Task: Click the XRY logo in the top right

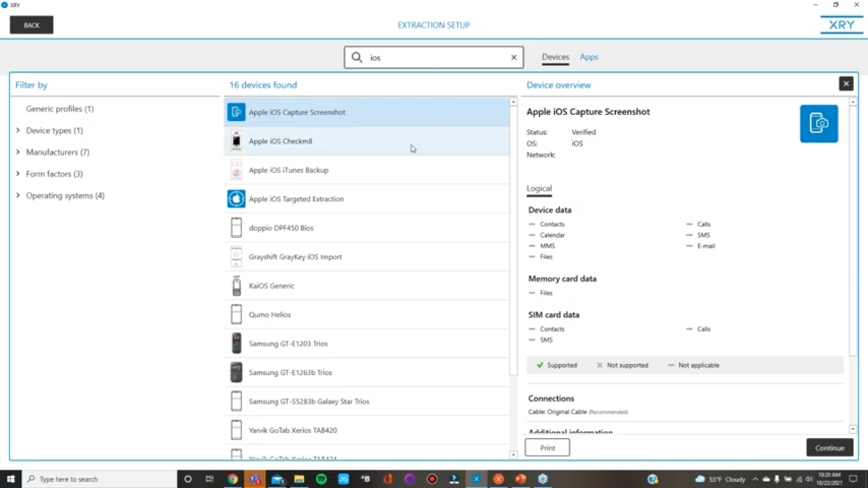Action: click(x=840, y=25)
